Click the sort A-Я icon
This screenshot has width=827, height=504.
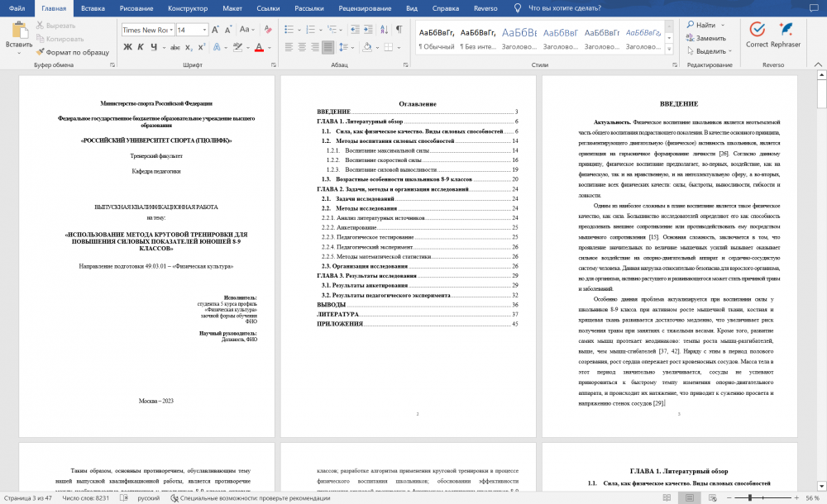click(384, 30)
